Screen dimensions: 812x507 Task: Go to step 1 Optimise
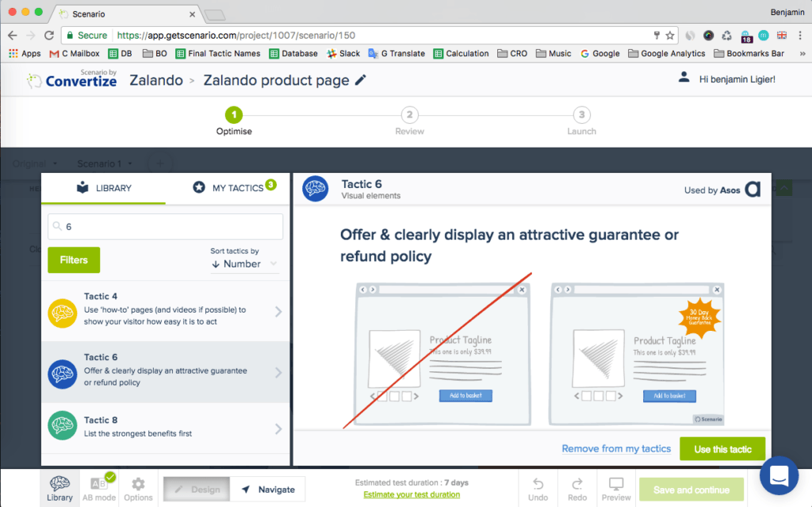pyautogui.click(x=234, y=121)
